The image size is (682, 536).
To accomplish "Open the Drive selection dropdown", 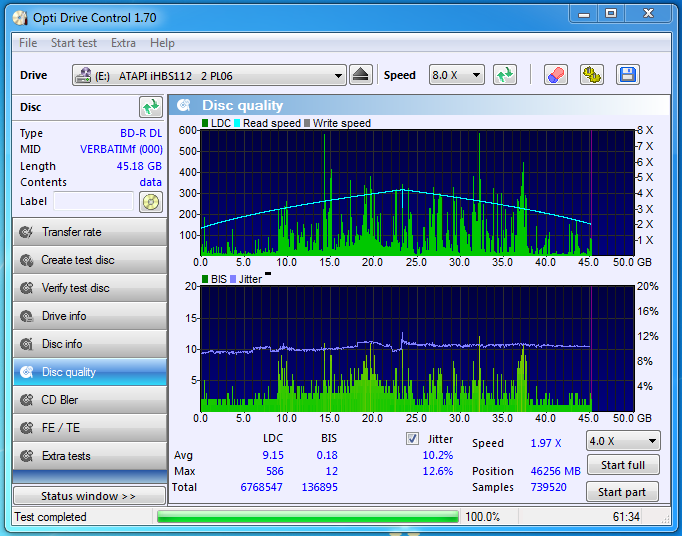I will pos(209,76).
